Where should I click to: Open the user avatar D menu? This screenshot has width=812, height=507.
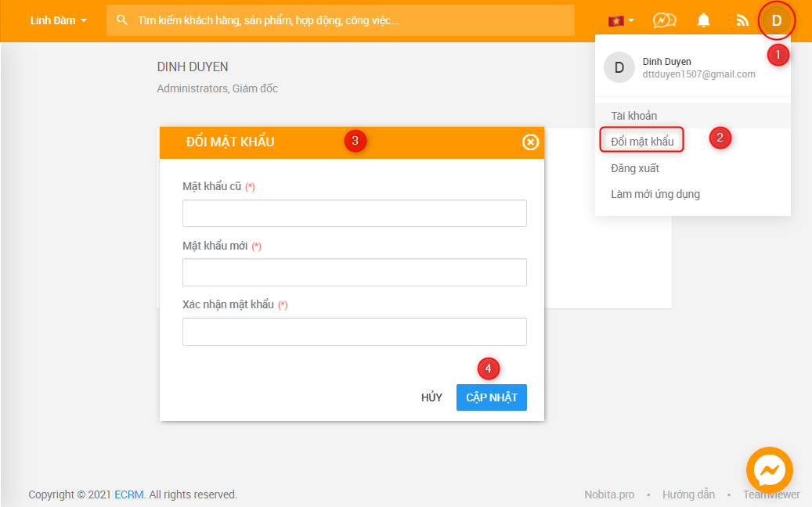pos(776,20)
